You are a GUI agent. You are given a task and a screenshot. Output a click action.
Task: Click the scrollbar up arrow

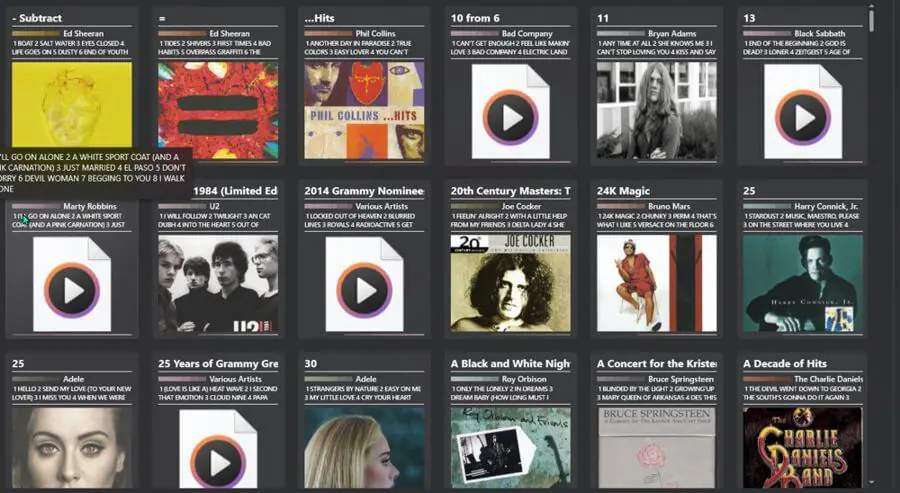click(x=871, y=6)
